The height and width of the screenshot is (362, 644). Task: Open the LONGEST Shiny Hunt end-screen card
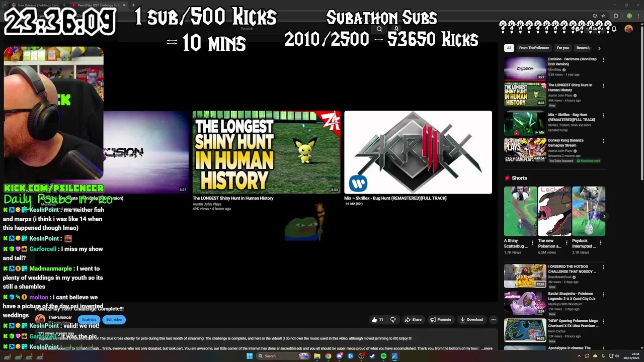click(x=266, y=152)
